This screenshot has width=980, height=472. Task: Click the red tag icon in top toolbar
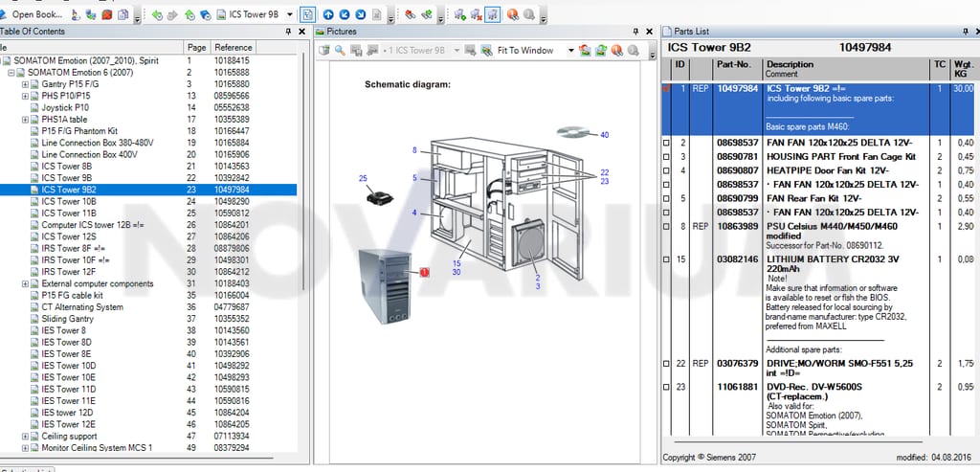410,14
